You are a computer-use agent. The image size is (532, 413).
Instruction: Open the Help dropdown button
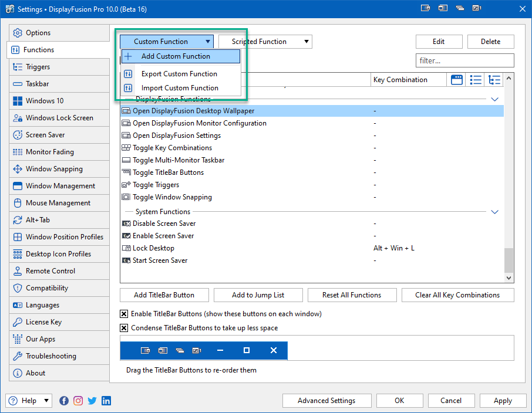pyautogui.click(x=29, y=401)
